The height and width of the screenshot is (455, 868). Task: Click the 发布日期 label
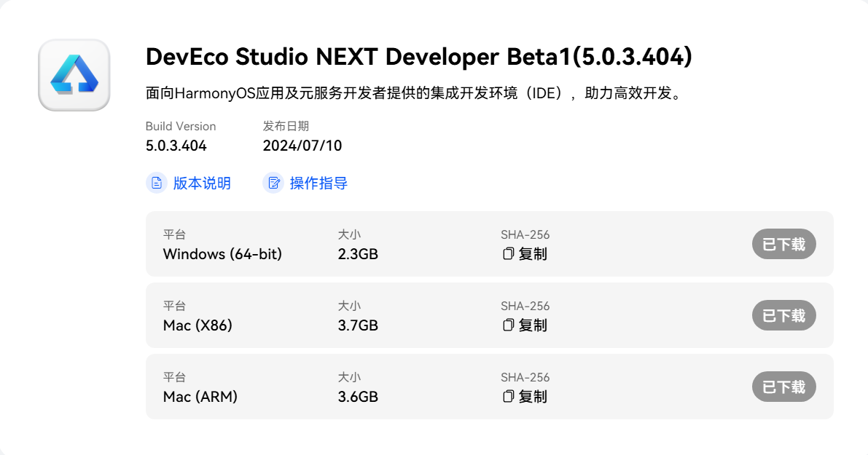pyautogui.click(x=286, y=126)
